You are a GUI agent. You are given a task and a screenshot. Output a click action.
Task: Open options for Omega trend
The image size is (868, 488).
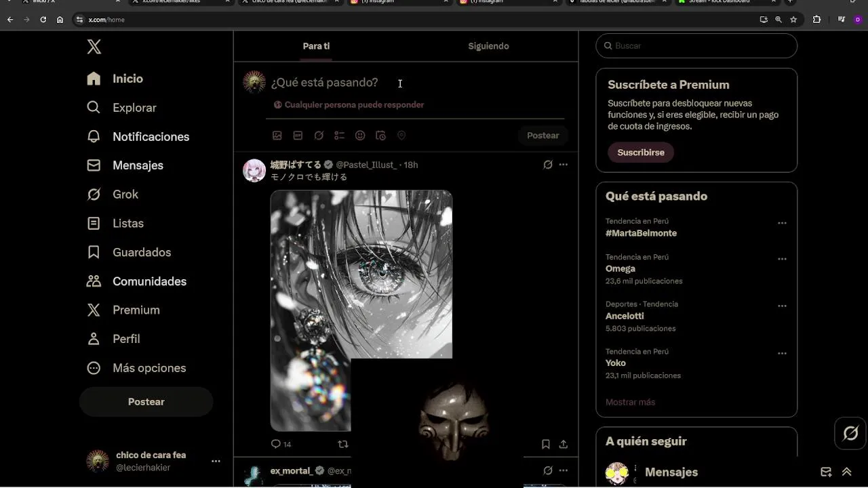tap(782, 259)
